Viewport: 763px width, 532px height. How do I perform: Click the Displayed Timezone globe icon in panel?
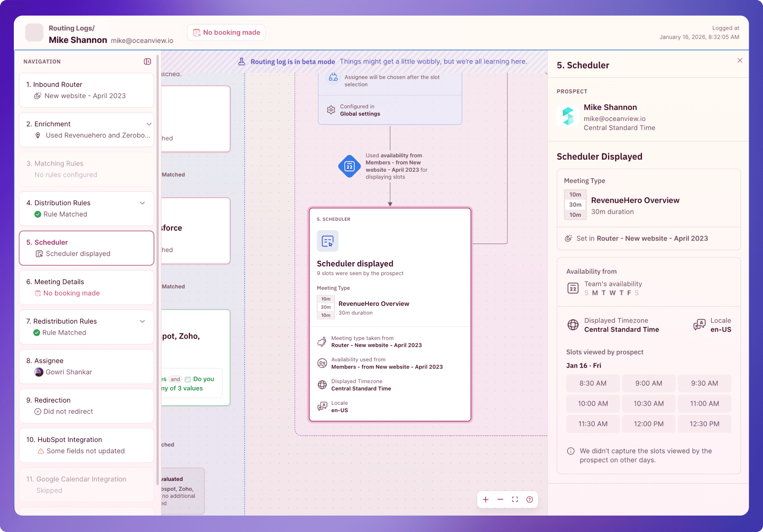click(573, 325)
